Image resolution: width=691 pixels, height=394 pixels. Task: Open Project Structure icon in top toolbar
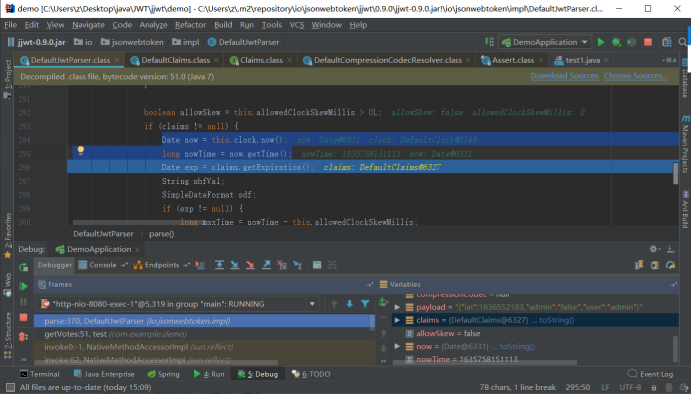(667, 42)
